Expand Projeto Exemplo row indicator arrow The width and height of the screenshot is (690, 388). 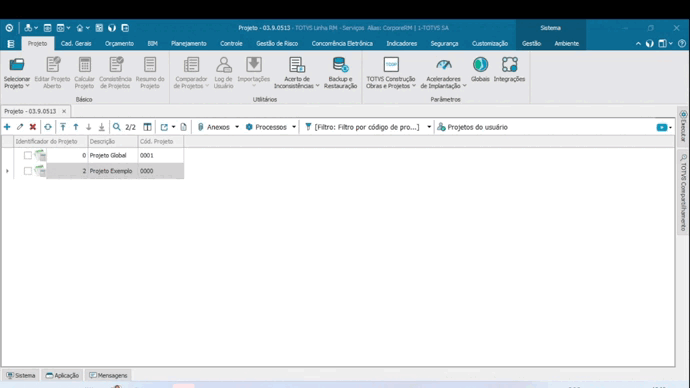[x=7, y=171]
